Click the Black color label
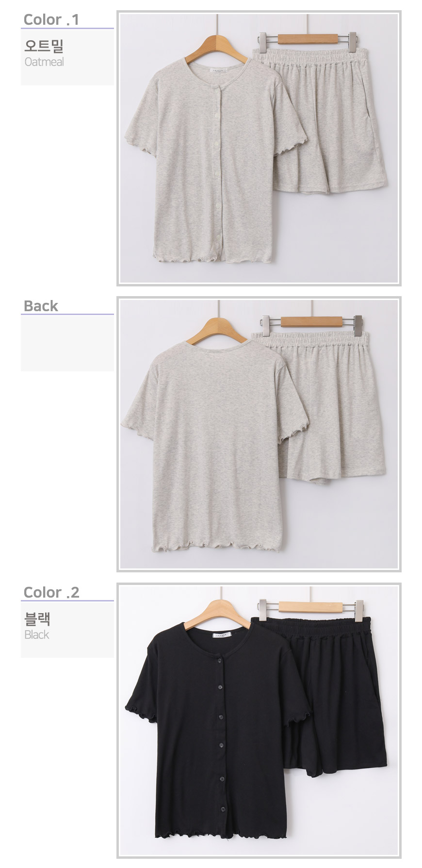 coord(37,635)
